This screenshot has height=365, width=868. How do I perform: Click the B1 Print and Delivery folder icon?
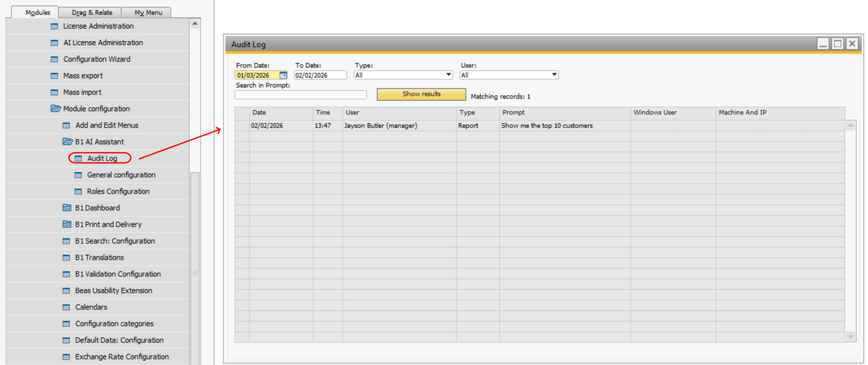(67, 224)
